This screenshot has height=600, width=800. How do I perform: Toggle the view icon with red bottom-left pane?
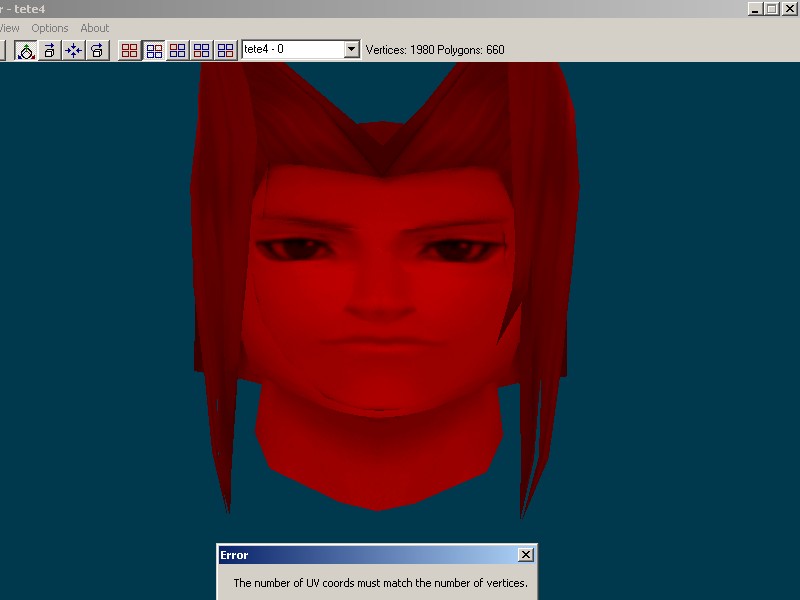point(202,50)
